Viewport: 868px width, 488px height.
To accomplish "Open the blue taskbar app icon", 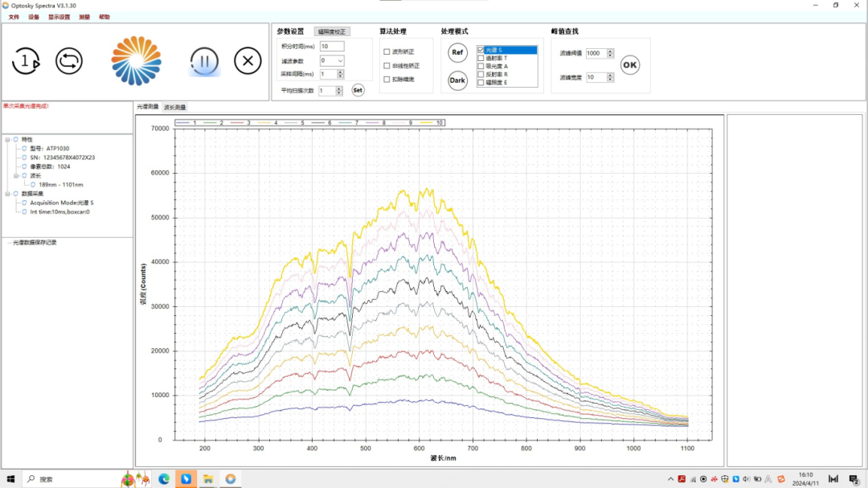I will click(x=186, y=479).
